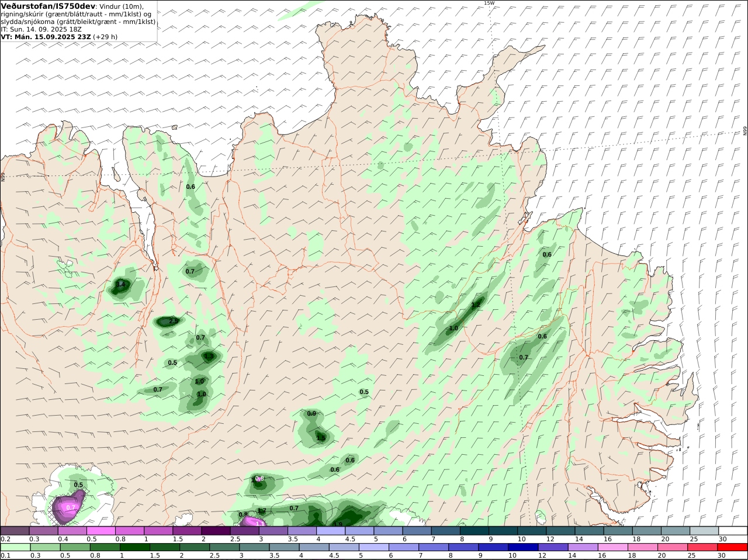This screenshot has height=560, width=748.
Task: Select the pale green 0.1 swatch on the rain scale
Action: coord(15,548)
